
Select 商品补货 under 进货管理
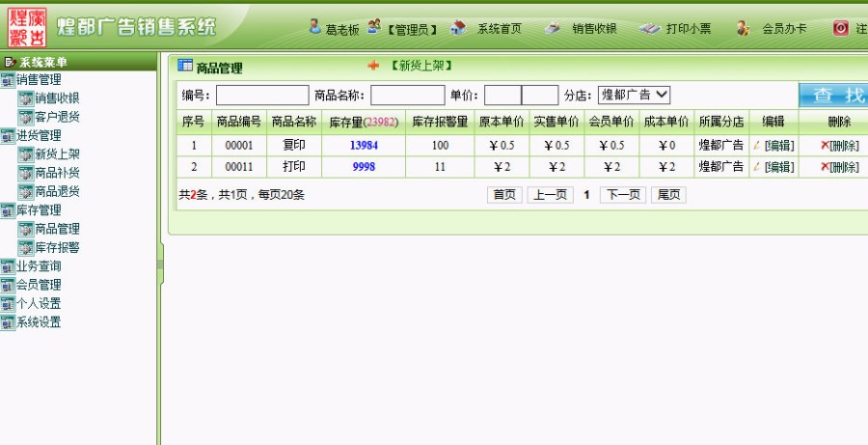pos(57,173)
